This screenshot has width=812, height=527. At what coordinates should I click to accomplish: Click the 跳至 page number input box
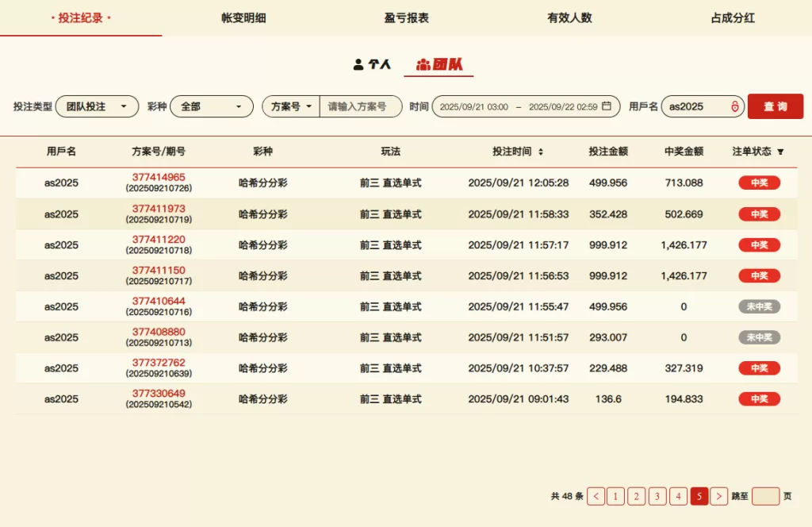(x=765, y=496)
